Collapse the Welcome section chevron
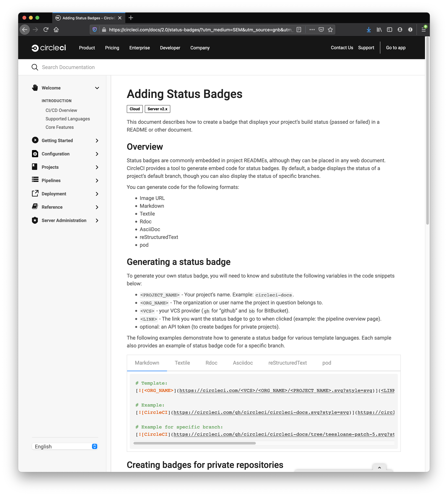The width and height of the screenshot is (448, 496). (97, 88)
